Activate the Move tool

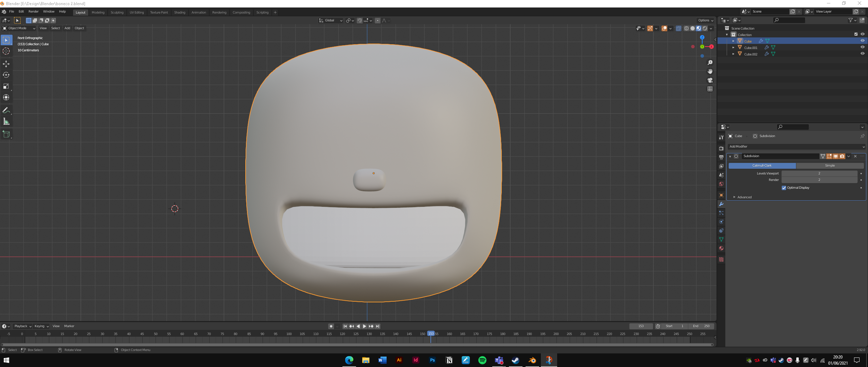[x=6, y=64]
